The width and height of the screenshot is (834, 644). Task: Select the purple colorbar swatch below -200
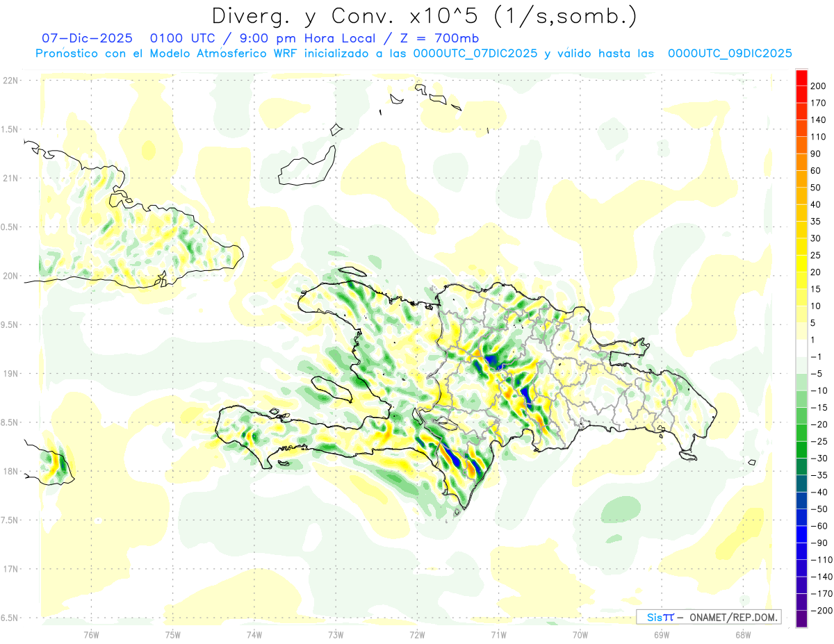click(801, 619)
